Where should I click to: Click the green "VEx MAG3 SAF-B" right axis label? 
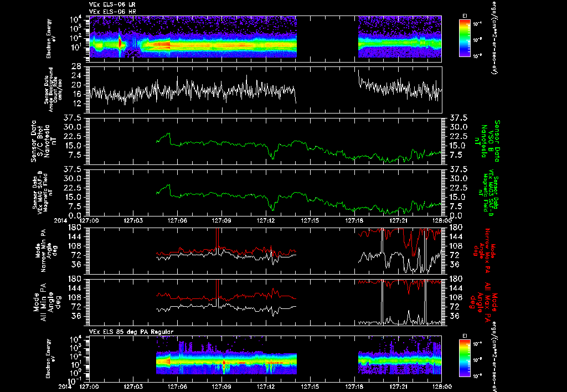(x=488, y=192)
